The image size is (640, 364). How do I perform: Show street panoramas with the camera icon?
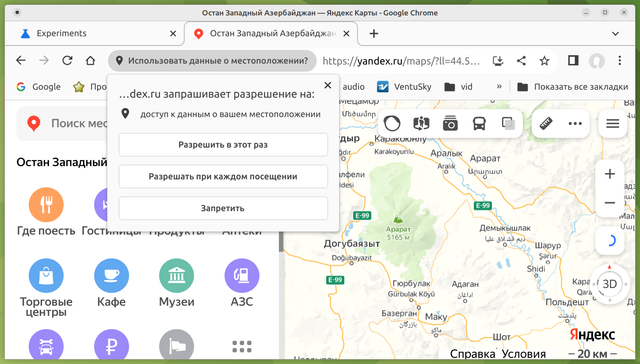pyautogui.click(x=450, y=124)
